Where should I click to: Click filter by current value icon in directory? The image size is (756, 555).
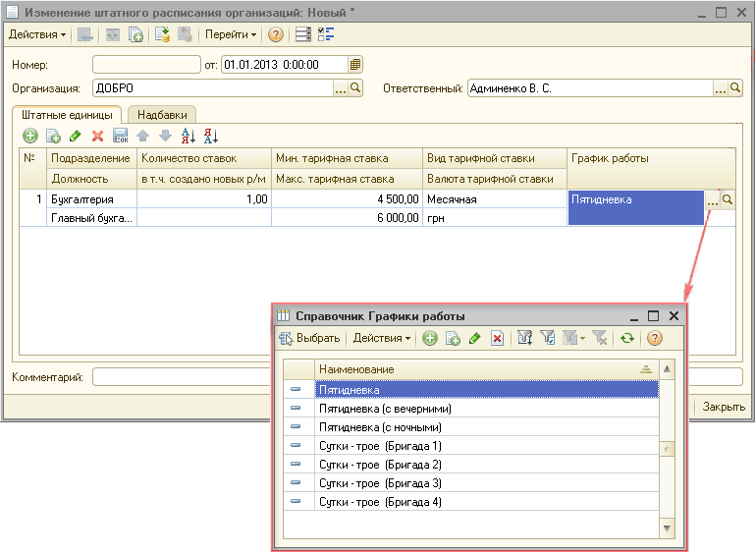pyautogui.click(x=547, y=338)
